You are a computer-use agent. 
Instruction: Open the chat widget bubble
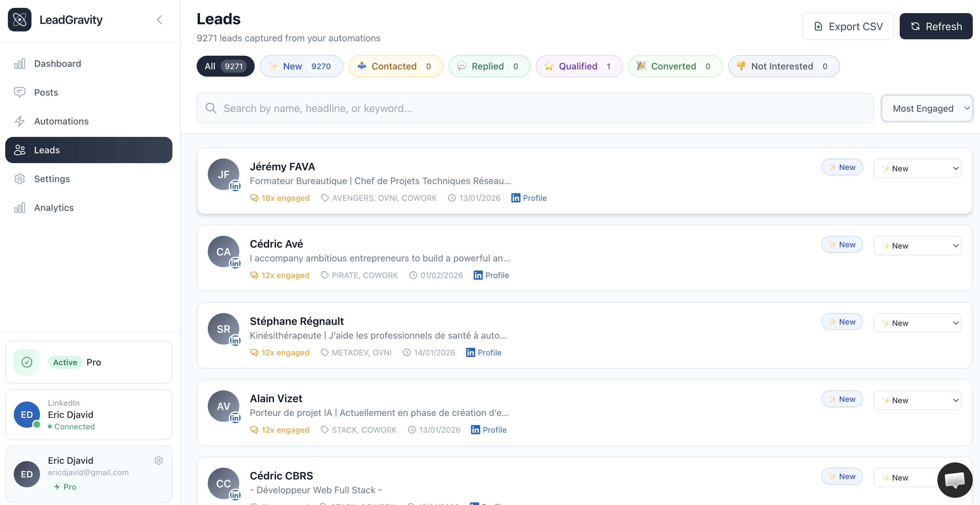pos(956,480)
